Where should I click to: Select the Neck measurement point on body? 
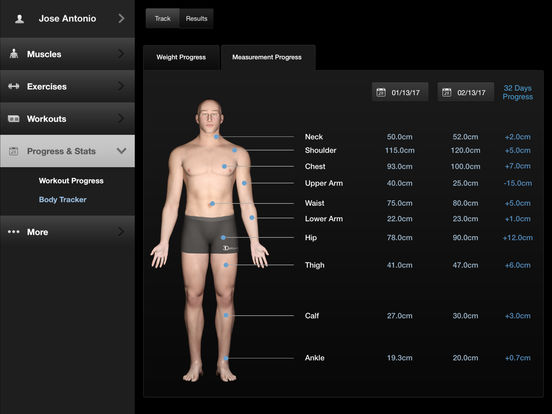216,137
